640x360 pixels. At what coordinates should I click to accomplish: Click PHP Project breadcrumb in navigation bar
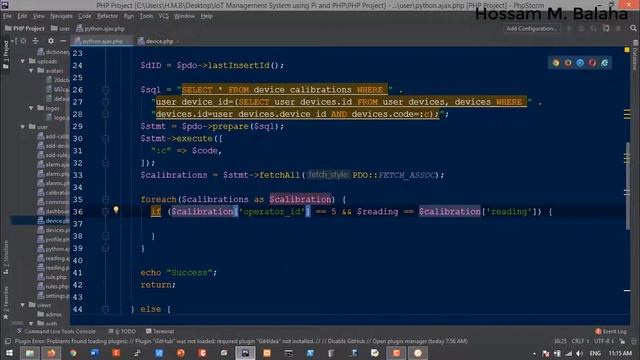pyautogui.click(x=24, y=29)
